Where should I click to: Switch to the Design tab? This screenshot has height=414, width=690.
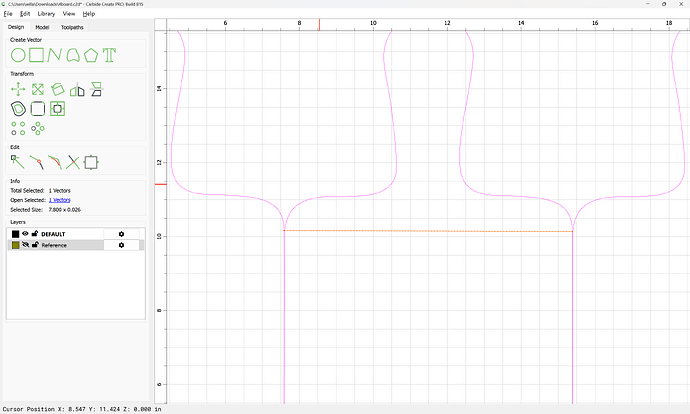[16, 27]
